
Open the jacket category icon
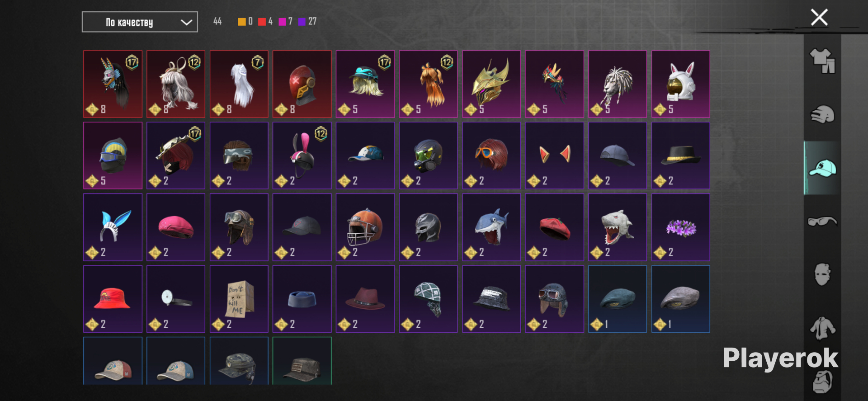(822, 328)
